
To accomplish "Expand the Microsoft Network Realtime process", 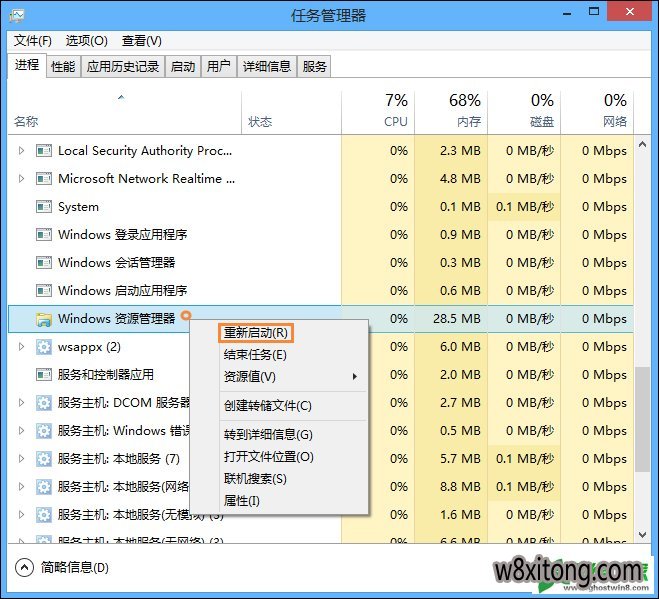I will (22, 179).
